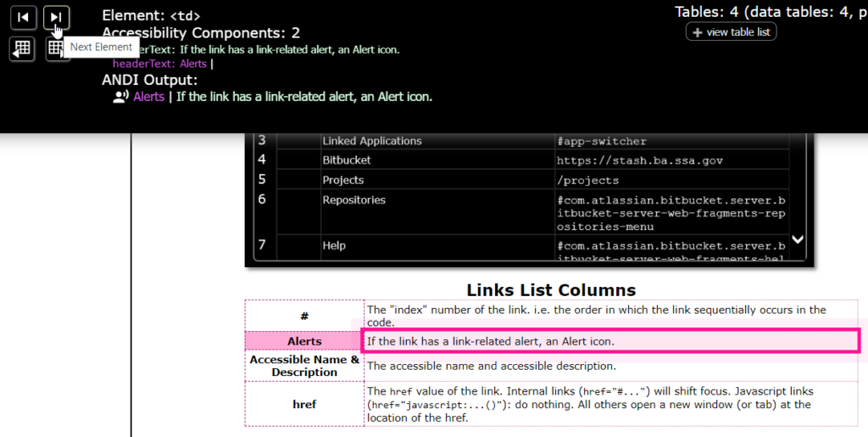Click the Repositories entry in links list
This screenshot has width=868, height=437.
point(353,200)
